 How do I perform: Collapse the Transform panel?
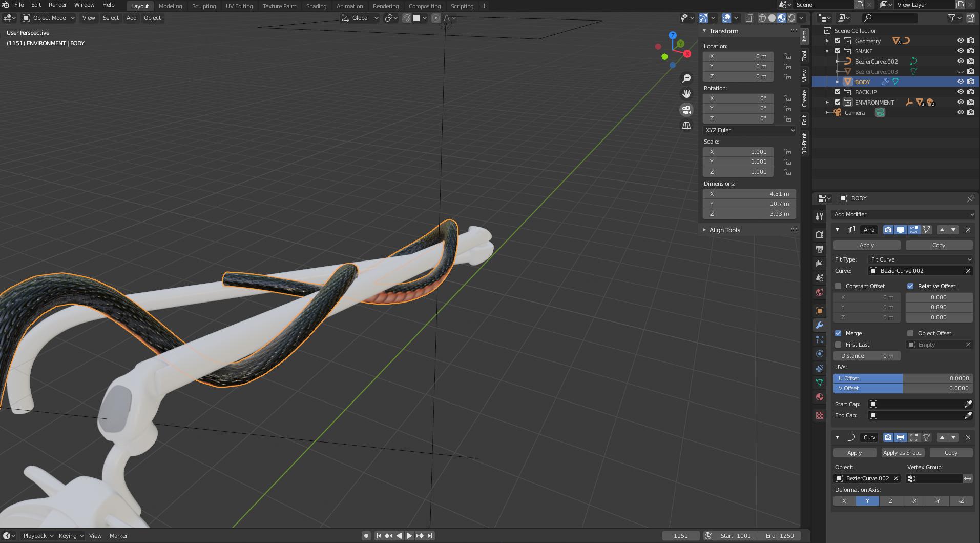[x=704, y=31]
